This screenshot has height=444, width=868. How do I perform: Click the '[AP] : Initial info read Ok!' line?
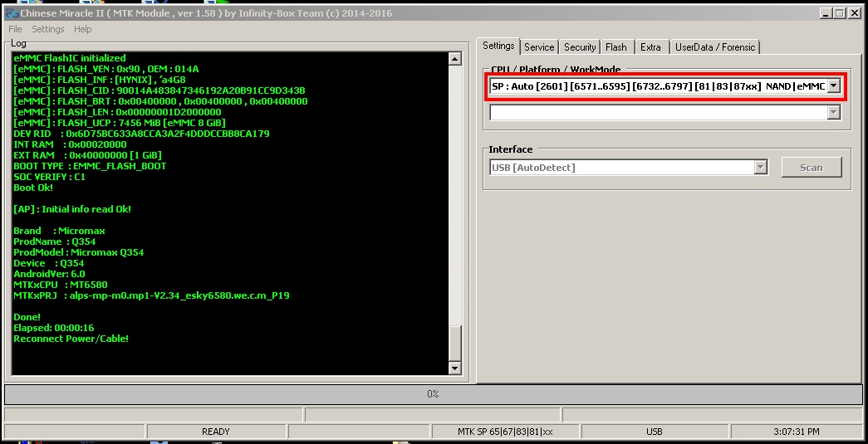72,209
